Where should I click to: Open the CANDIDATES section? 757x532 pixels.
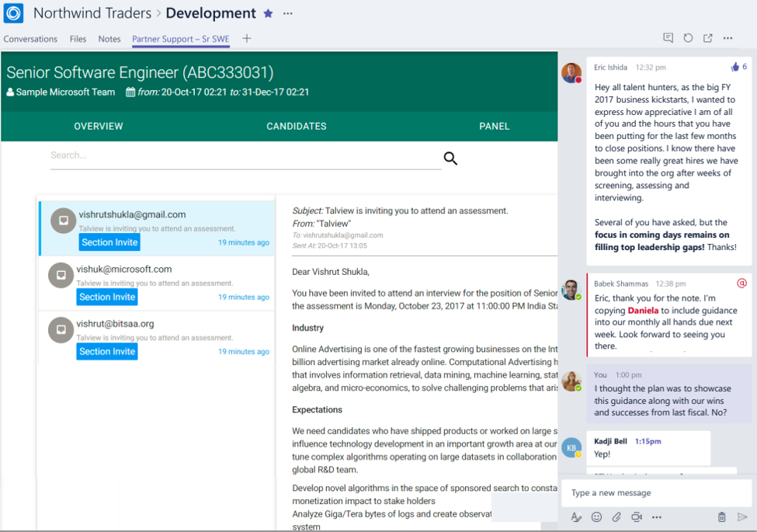297,127
